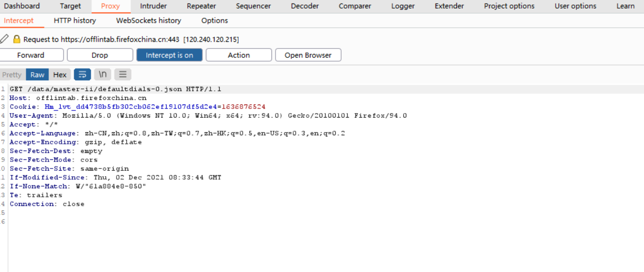Click the Sec-Fetch-Mode cors line
This screenshot has height=272, width=644.
(53, 160)
